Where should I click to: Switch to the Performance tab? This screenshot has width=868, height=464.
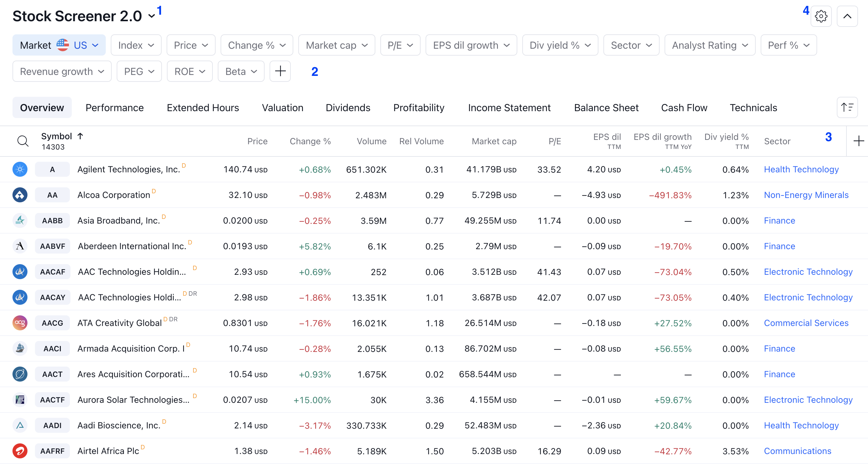click(x=115, y=108)
